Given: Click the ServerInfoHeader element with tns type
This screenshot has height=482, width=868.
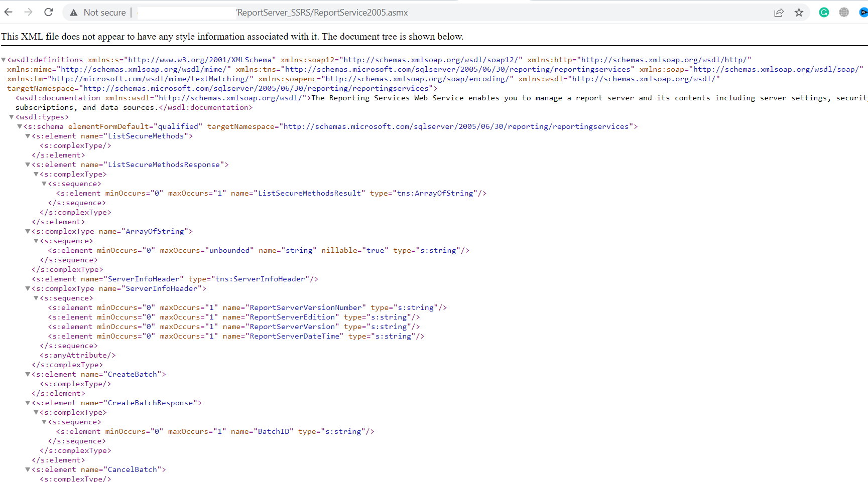Looking at the screenshot, I should pos(175,279).
